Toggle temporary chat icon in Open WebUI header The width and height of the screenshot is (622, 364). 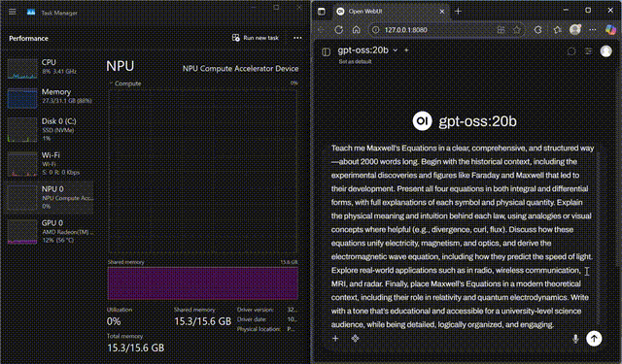coord(571,51)
